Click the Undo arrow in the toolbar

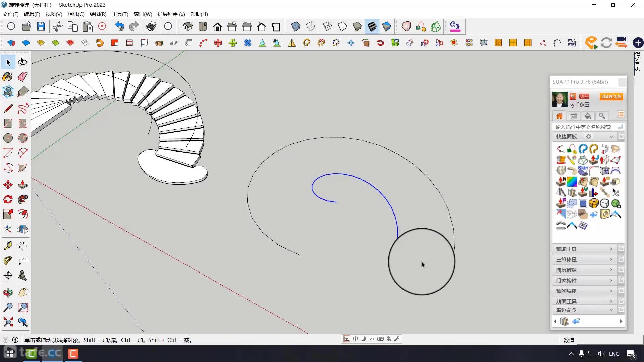(x=119, y=26)
